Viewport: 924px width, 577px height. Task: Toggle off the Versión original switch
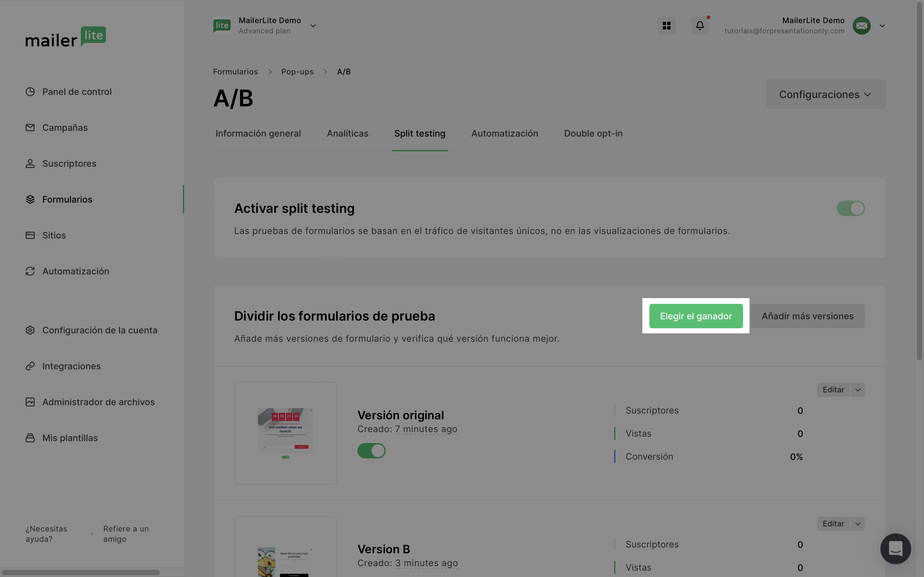pos(371,451)
